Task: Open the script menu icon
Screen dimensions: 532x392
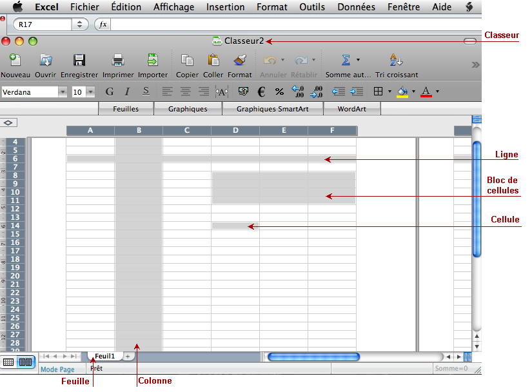Action: (x=469, y=6)
